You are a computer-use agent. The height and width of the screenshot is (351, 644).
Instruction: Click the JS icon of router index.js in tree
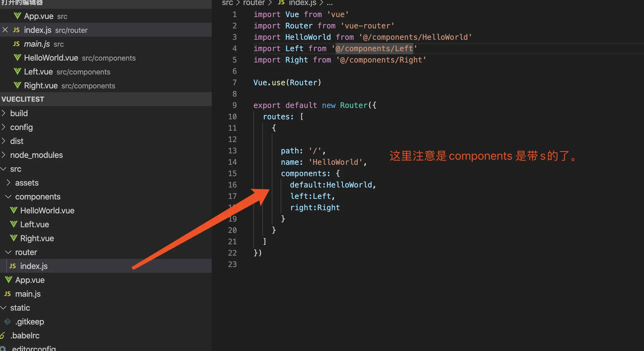13,266
